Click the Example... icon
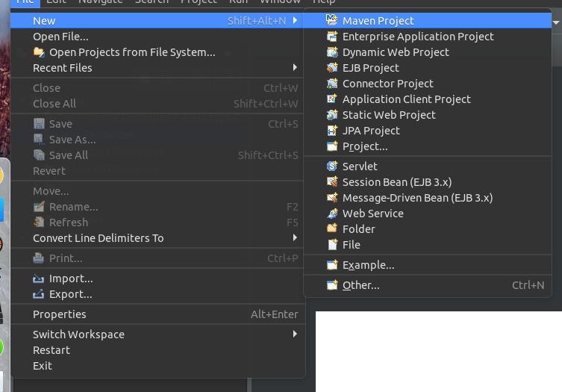 tap(332, 264)
